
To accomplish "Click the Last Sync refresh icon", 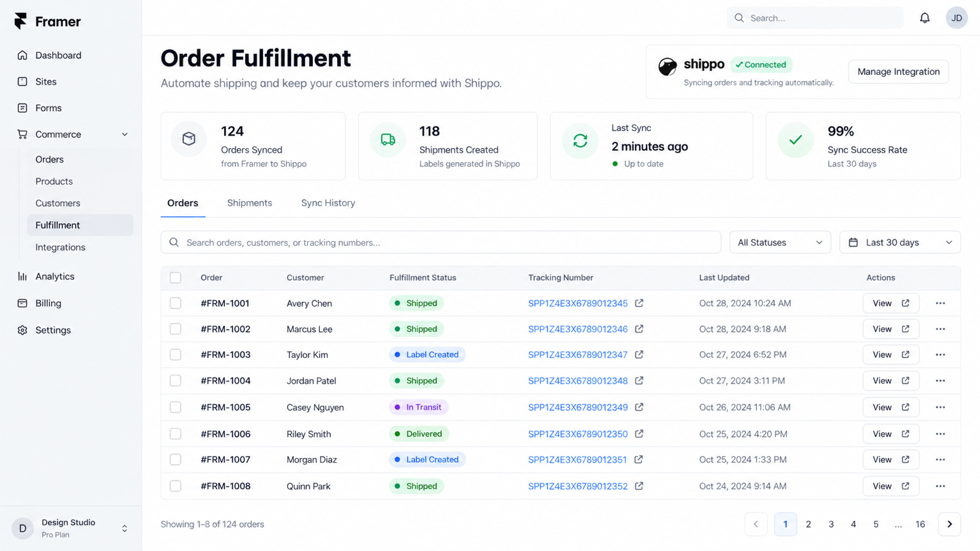I will (580, 141).
